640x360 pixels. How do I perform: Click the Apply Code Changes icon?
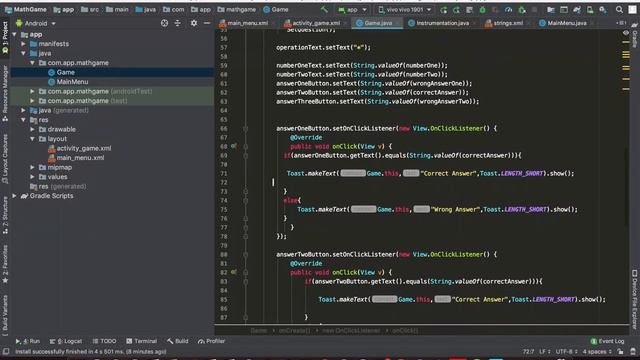click(x=469, y=9)
